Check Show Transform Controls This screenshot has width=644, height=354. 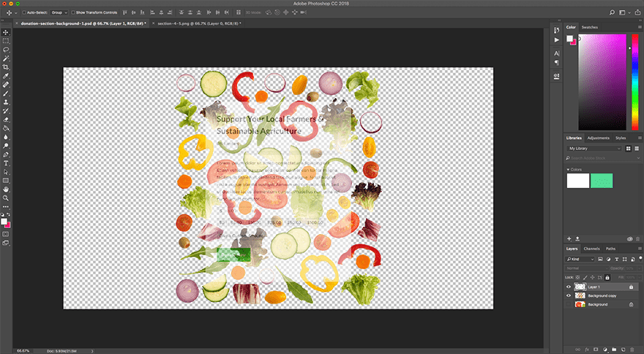pos(72,12)
